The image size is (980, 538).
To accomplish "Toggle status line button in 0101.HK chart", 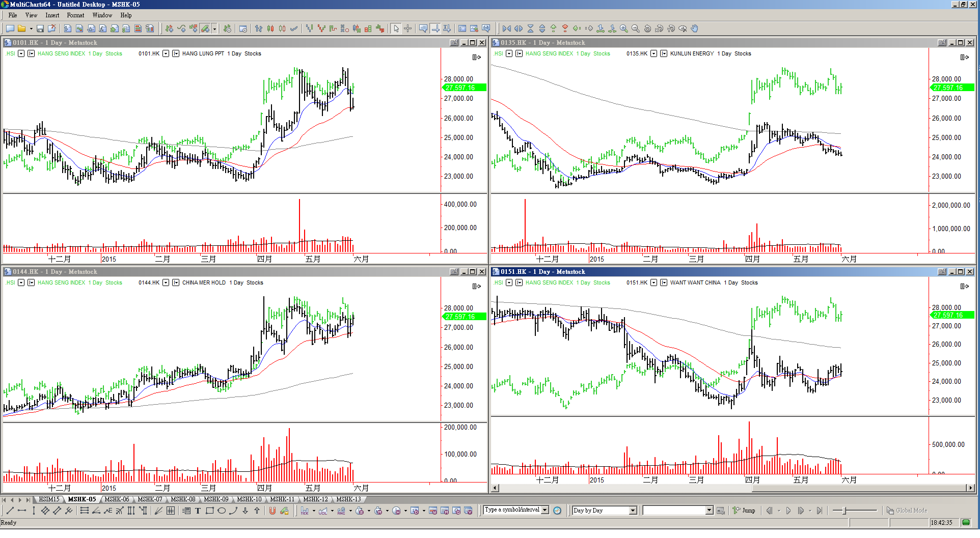I will coord(476,57).
